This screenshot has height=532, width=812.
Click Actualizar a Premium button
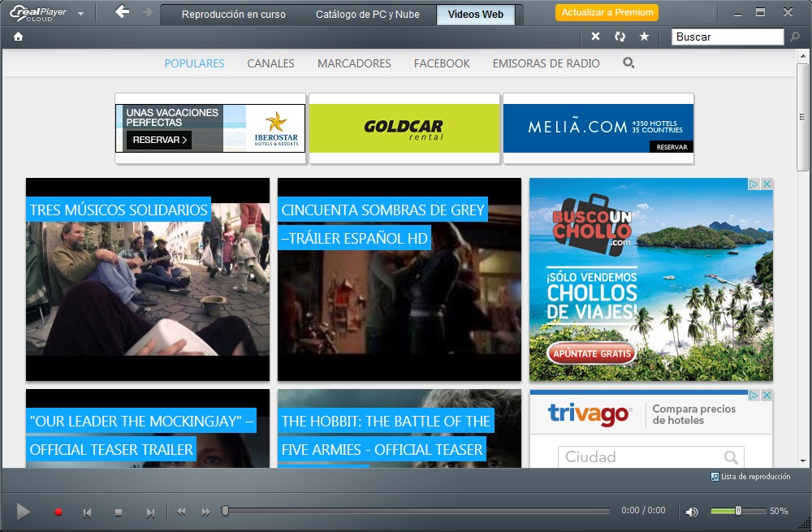[607, 12]
